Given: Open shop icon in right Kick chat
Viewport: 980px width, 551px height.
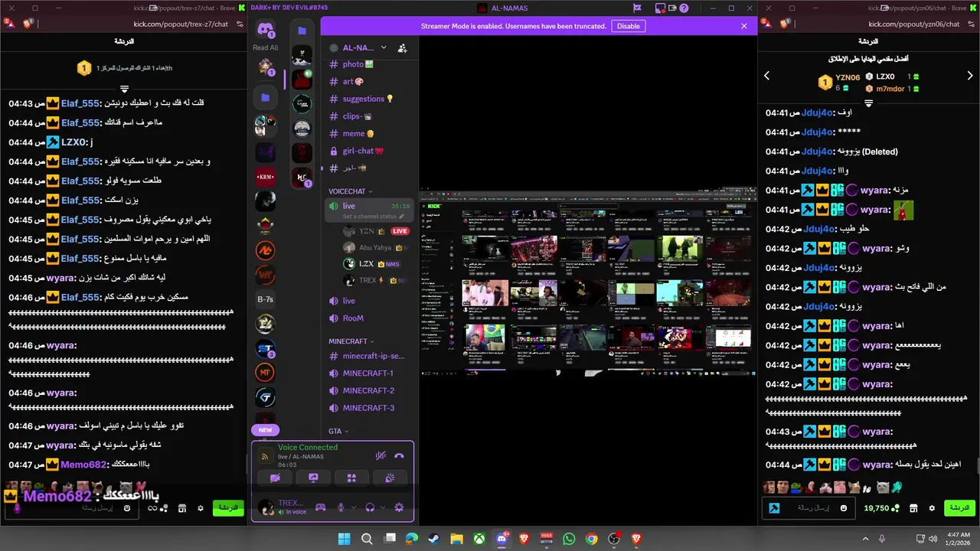Looking at the screenshot, I should (x=913, y=508).
